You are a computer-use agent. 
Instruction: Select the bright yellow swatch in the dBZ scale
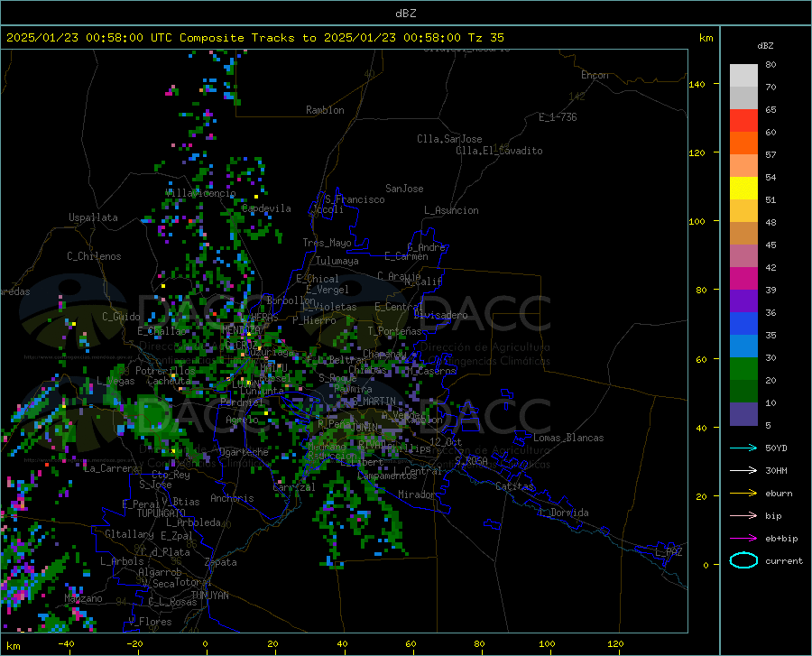pos(743,189)
